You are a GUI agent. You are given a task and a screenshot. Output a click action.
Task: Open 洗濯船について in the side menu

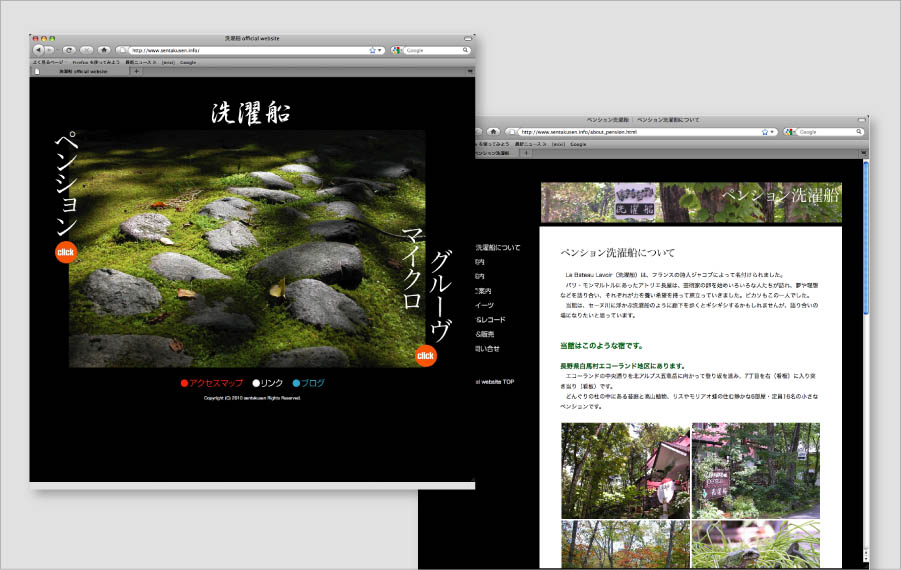pos(497,247)
